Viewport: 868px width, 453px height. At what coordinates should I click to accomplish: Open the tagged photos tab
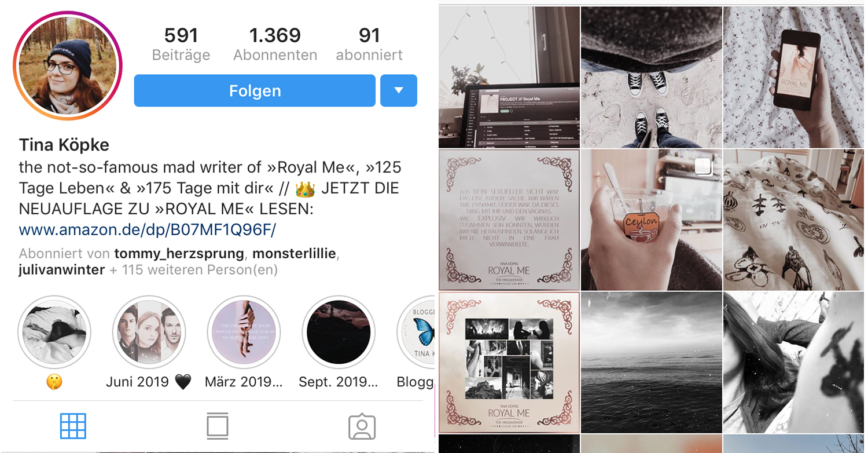(362, 427)
